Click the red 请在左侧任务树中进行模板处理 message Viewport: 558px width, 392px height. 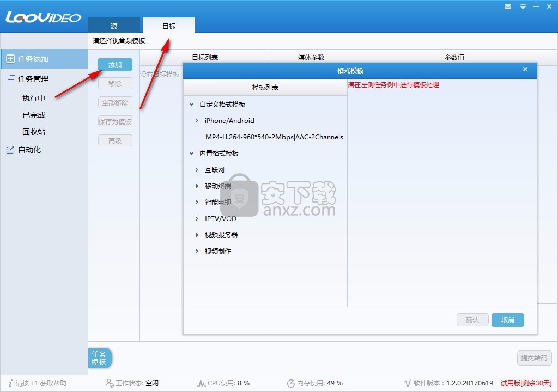coord(393,84)
